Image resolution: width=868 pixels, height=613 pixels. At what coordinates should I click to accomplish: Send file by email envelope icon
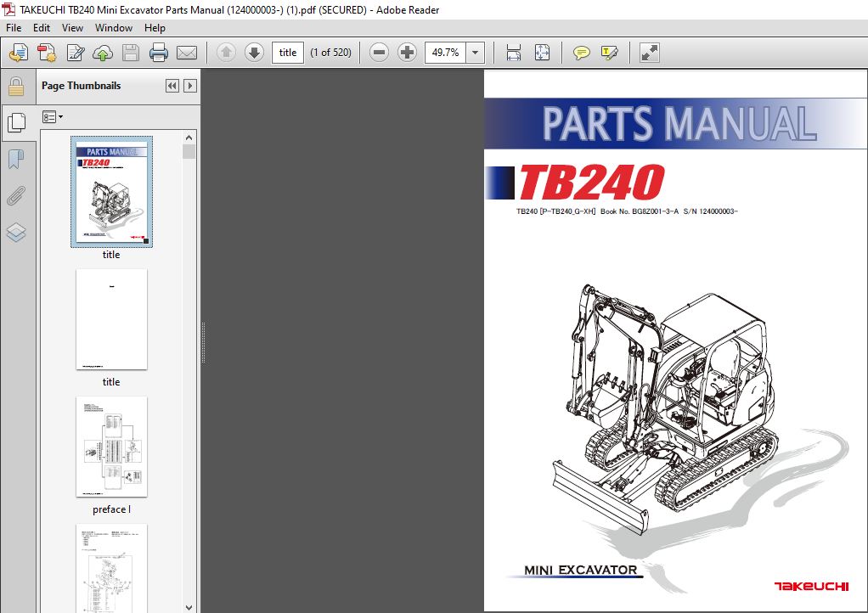point(187,53)
